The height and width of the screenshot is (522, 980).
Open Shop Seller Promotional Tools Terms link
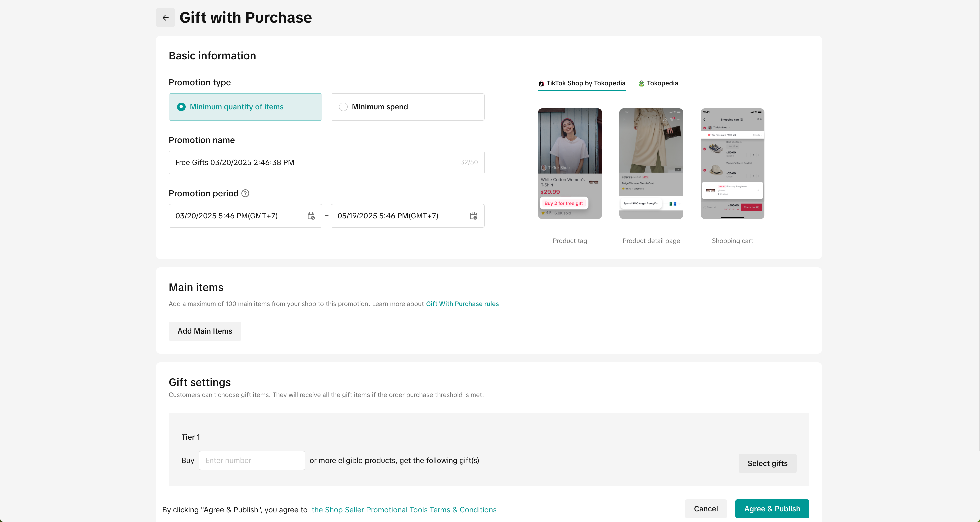(x=404, y=509)
